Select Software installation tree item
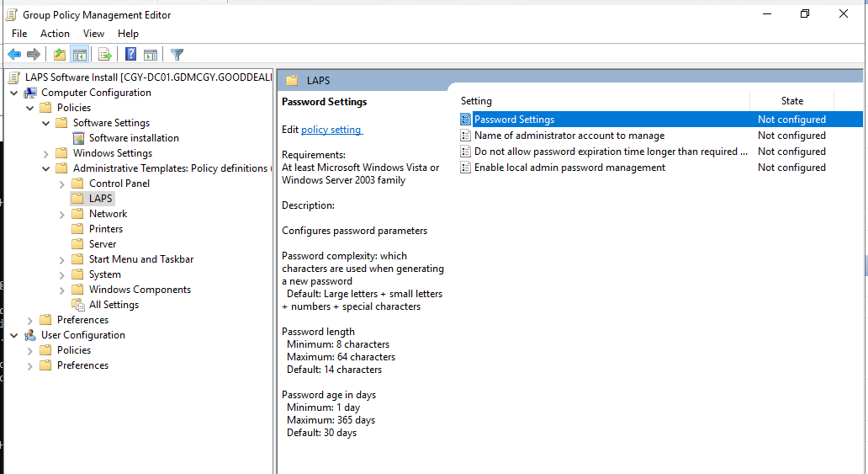The height and width of the screenshot is (474, 868). point(134,138)
